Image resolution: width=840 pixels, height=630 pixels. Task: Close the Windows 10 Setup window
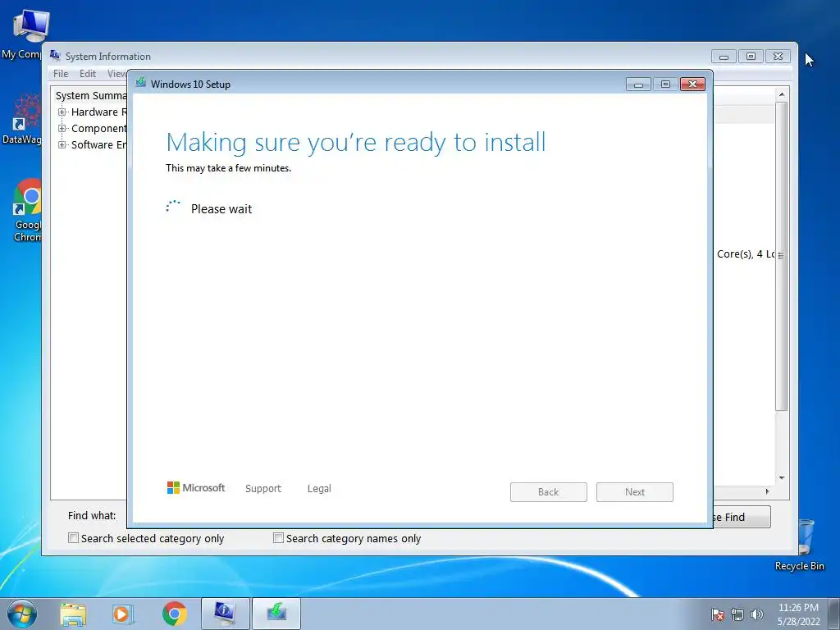click(692, 84)
